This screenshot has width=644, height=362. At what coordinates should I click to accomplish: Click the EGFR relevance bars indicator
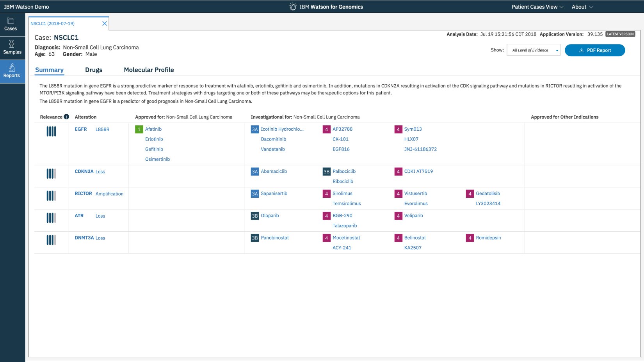[51, 131]
